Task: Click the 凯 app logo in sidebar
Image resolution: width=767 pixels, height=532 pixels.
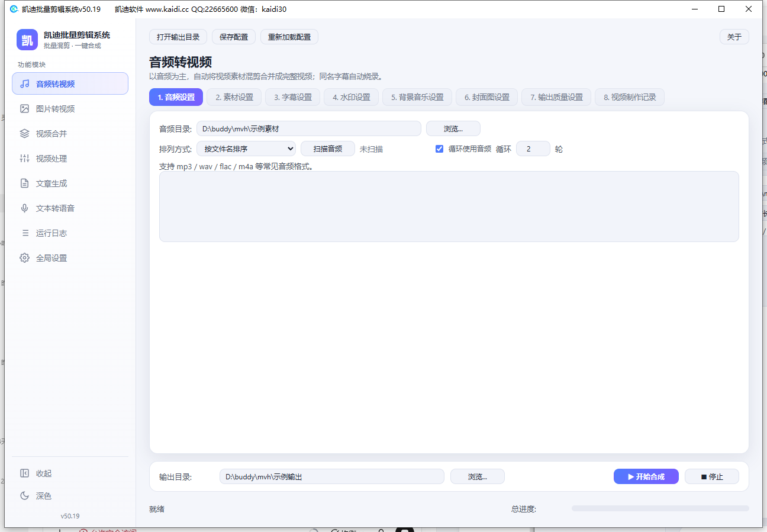Action: (27, 40)
